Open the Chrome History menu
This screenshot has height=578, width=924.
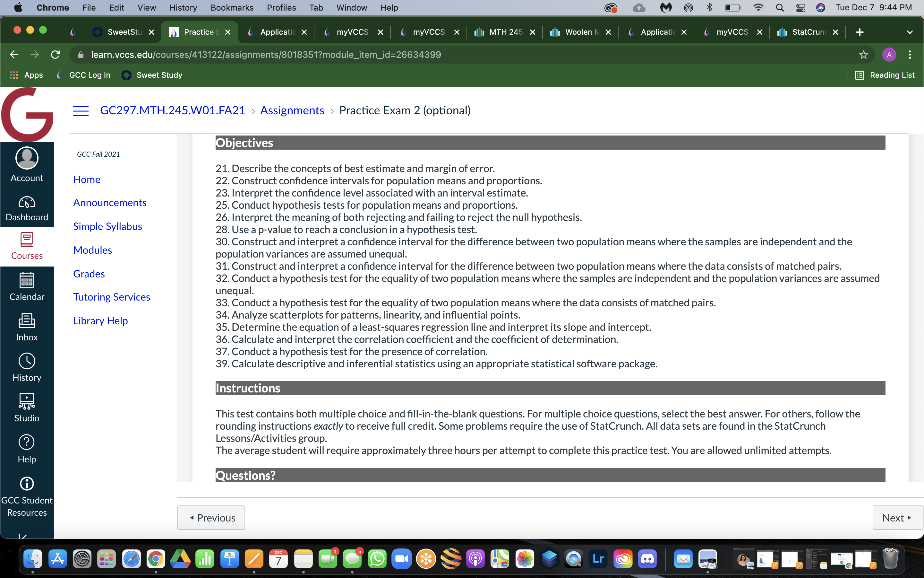click(x=183, y=8)
